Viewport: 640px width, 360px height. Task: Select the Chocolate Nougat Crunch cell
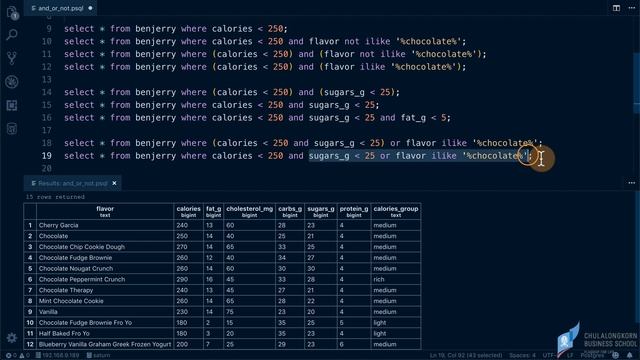105,269
